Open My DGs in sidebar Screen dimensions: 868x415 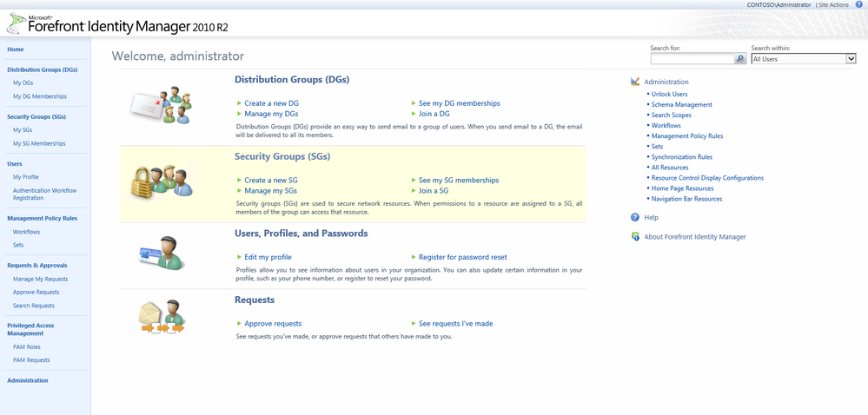point(23,83)
